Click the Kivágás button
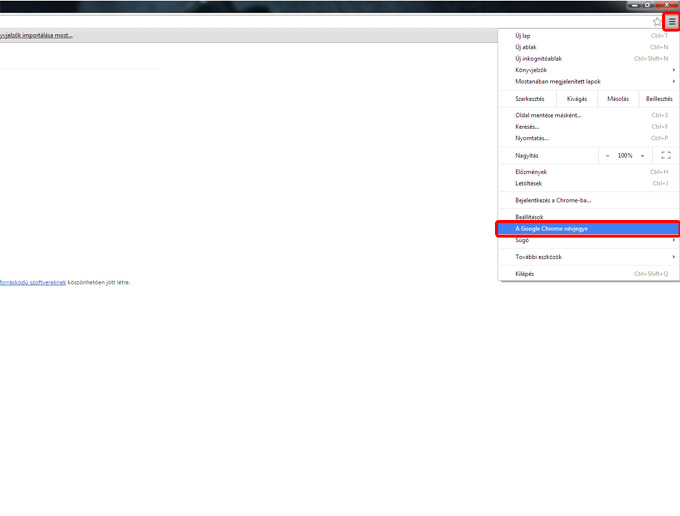This screenshot has height=516, width=680. point(577,99)
